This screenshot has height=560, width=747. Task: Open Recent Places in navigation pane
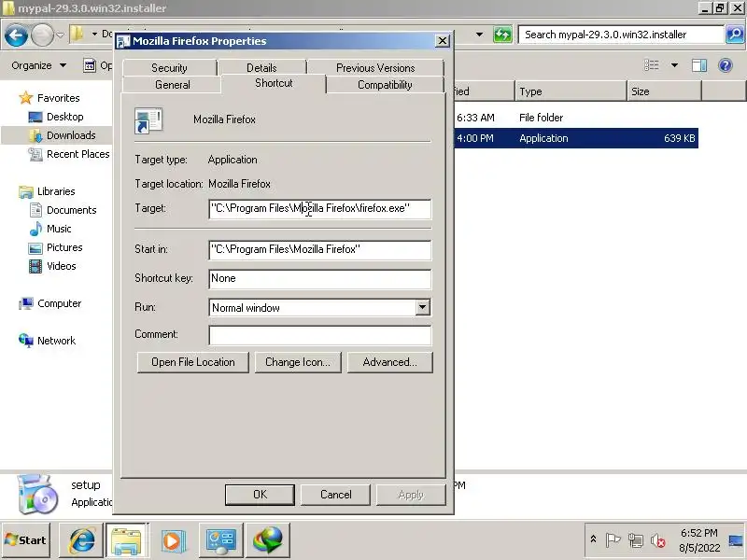point(68,154)
